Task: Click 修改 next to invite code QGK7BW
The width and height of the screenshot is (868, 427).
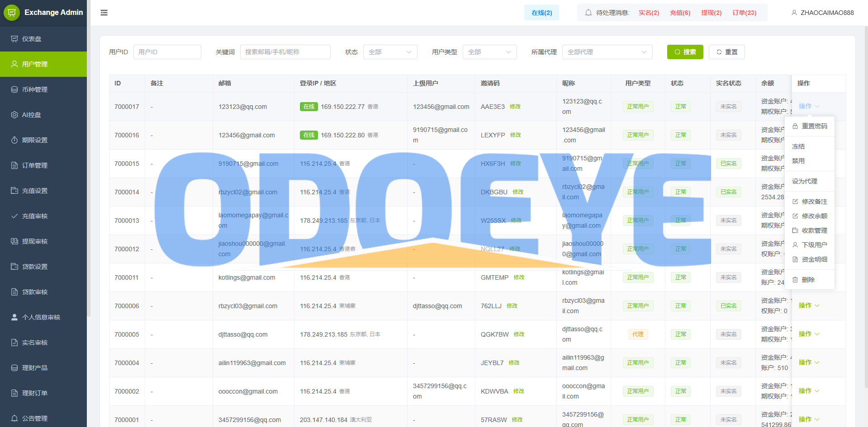Action: tap(519, 334)
